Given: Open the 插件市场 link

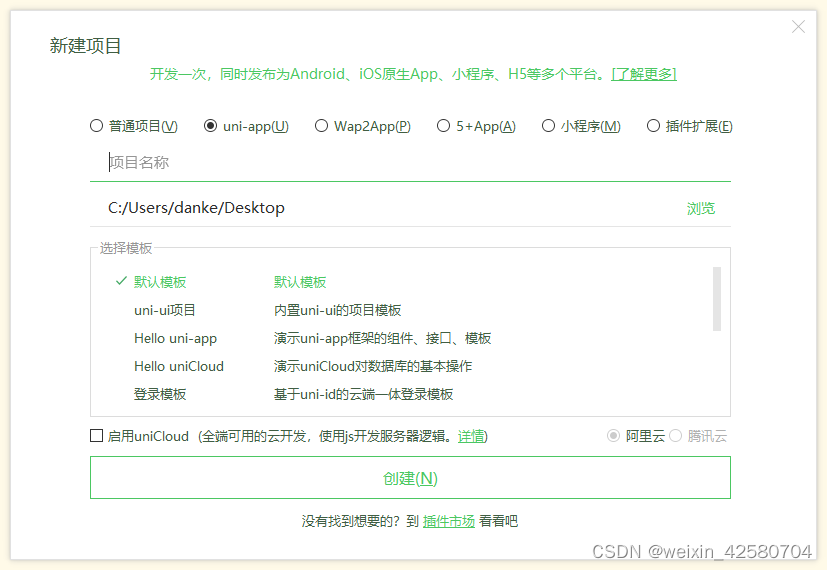Looking at the screenshot, I should click(449, 521).
